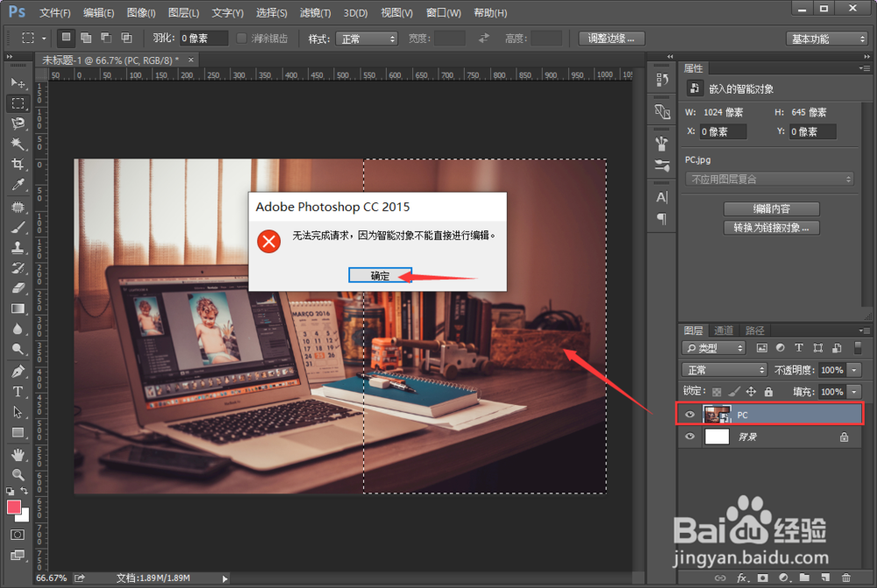Viewport: 877px width, 588px height.
Task: Click the foreground color swatch
Action: (x=14, y=507)
